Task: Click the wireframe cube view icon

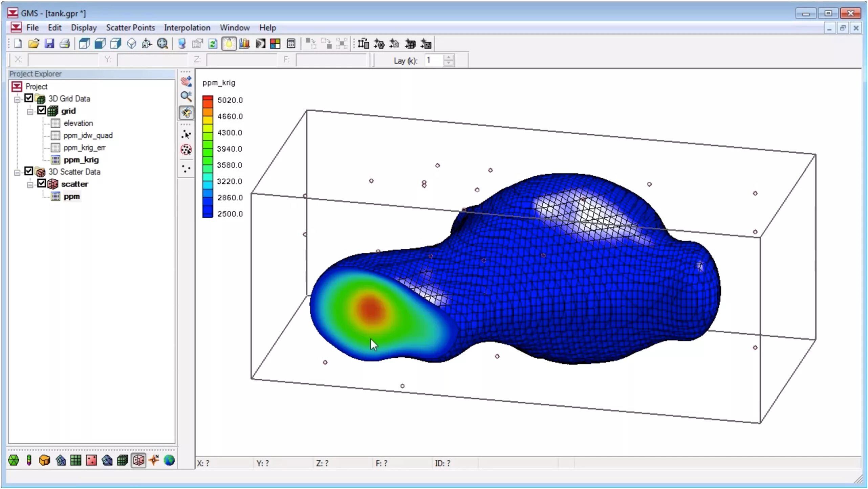Action: [x=132, y=44]
